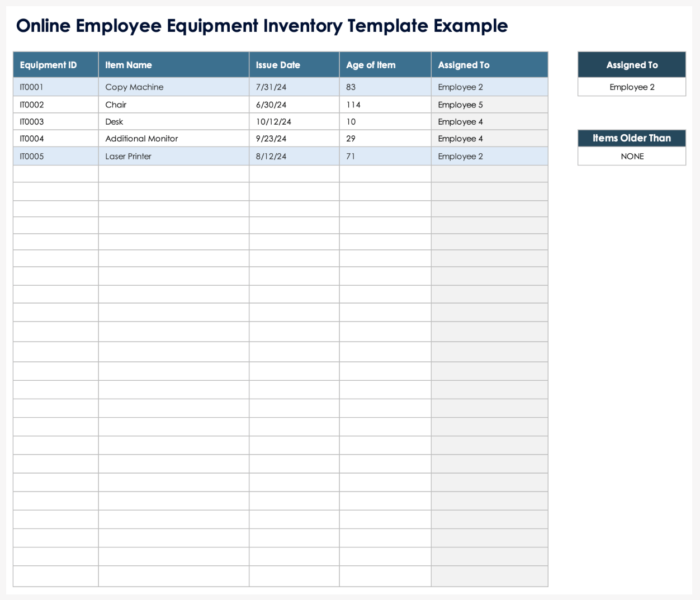The height and width of the screenshot is (600, 700).
Task: Click the Issue Date column header
Action: pos(294,65)
